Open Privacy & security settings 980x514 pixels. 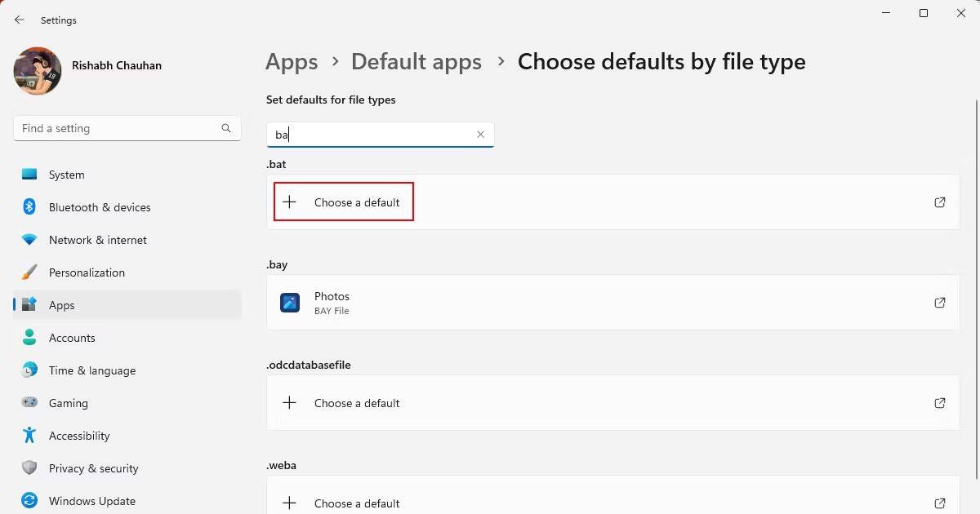pos(29,468)
